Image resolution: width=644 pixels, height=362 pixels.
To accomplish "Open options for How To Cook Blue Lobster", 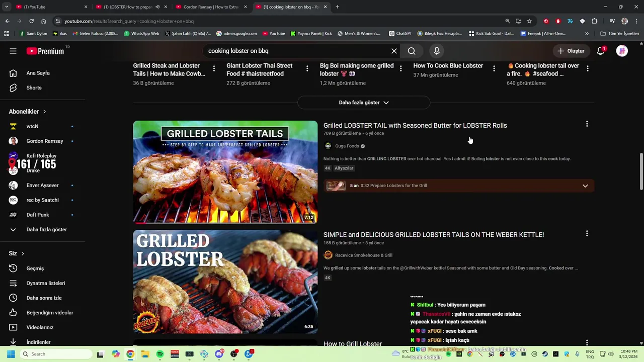I will [494, 69].
